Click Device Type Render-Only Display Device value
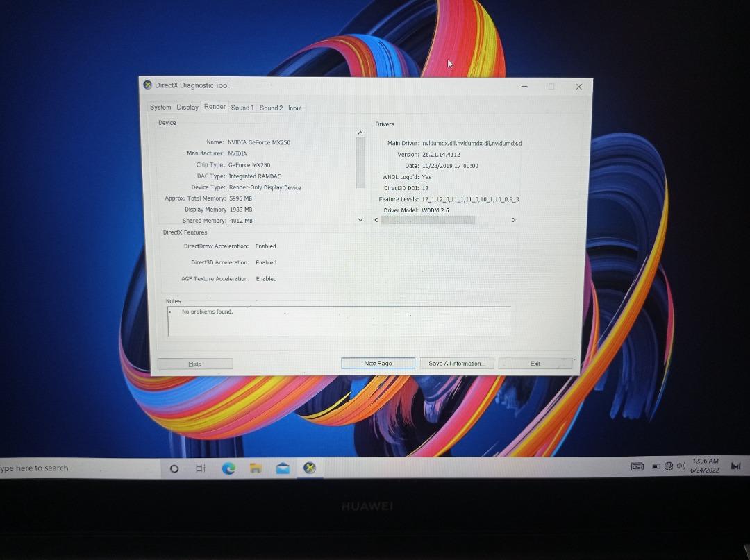 [265, 188]
